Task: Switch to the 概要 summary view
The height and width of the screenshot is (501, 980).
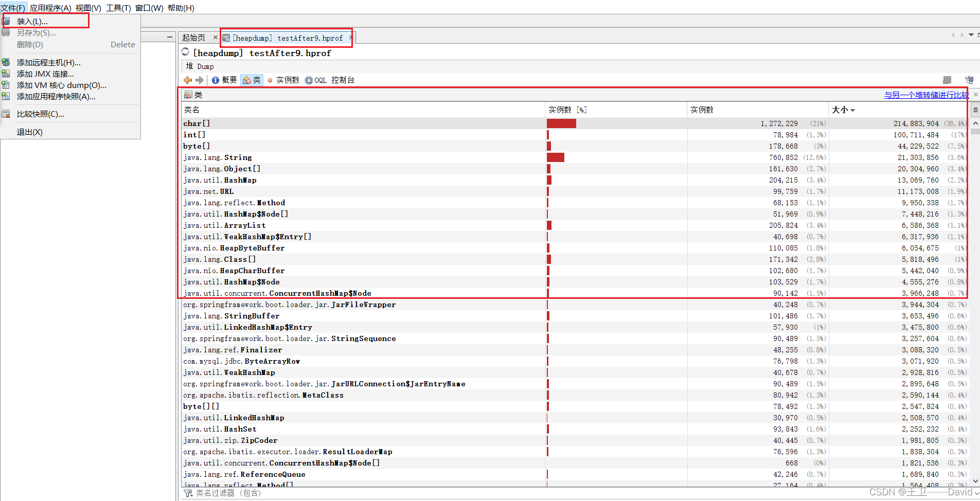Action: (x=224, y=80)
